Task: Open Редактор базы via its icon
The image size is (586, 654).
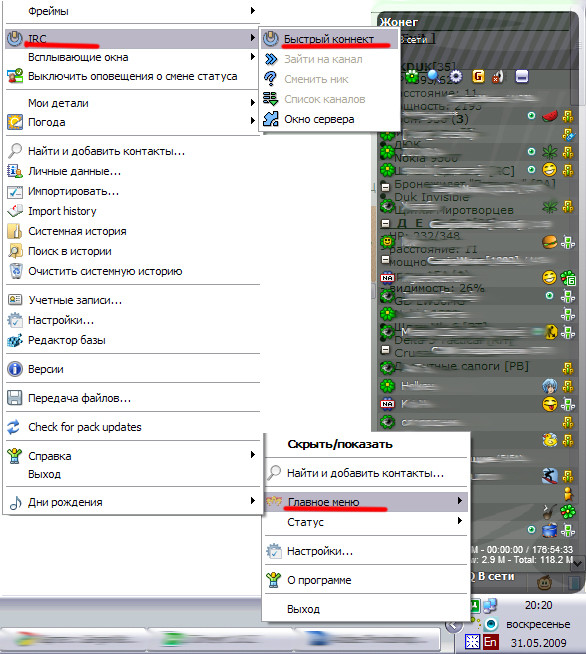Action: coord(15,340)
